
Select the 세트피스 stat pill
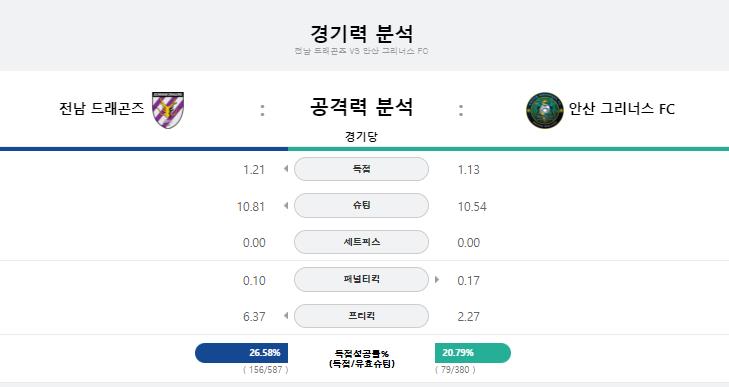pyautogui.click(x=361, y=242)
